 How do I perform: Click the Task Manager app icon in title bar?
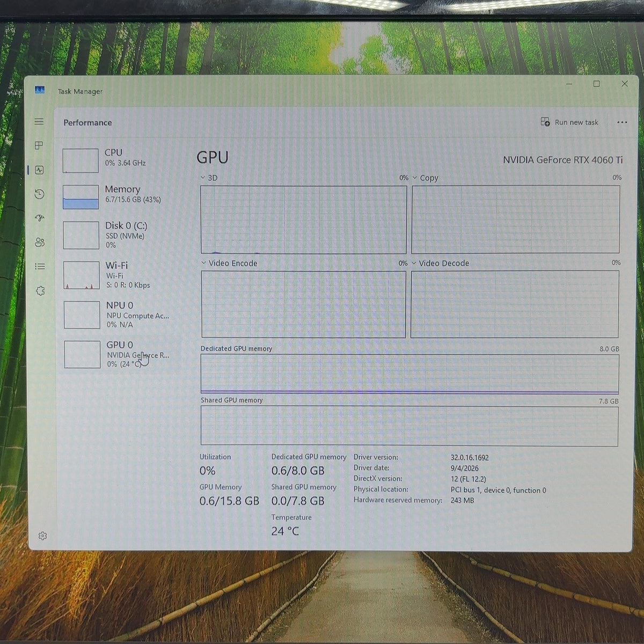point(40,90)
